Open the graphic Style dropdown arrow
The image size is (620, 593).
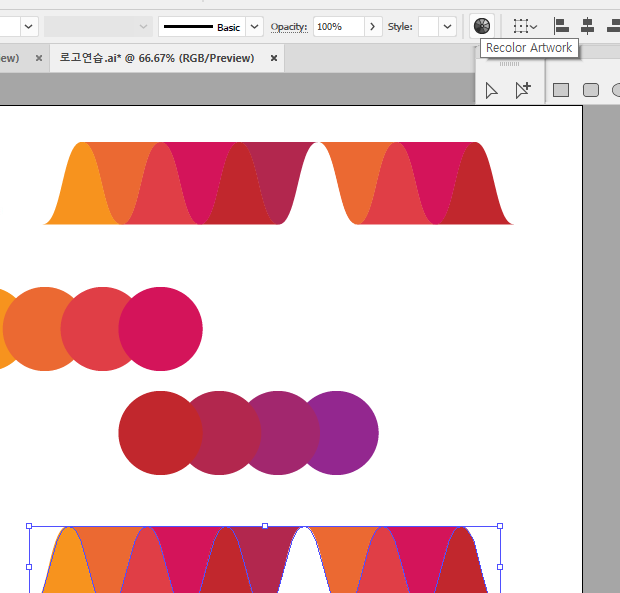click(447, 26)
